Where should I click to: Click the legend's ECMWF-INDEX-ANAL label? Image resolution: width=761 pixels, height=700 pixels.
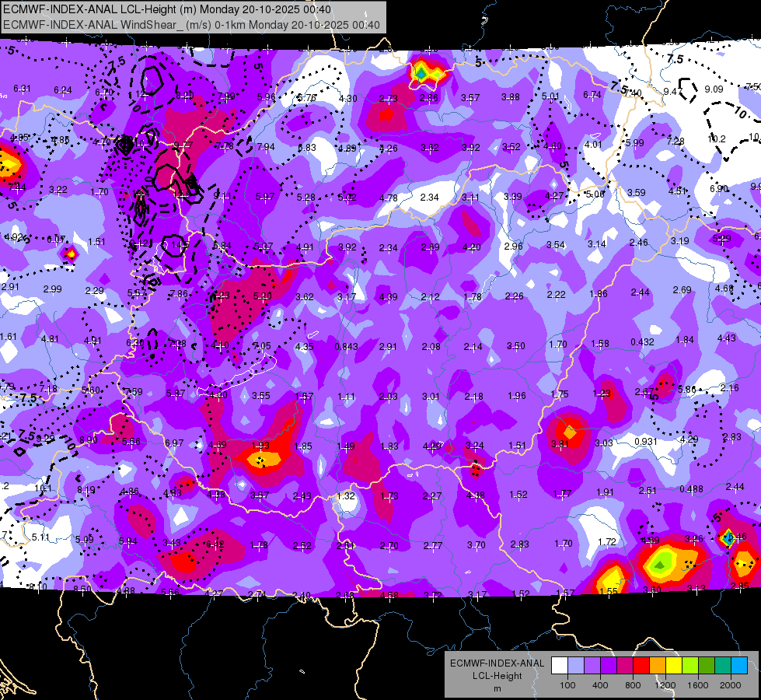coord(497,663)
